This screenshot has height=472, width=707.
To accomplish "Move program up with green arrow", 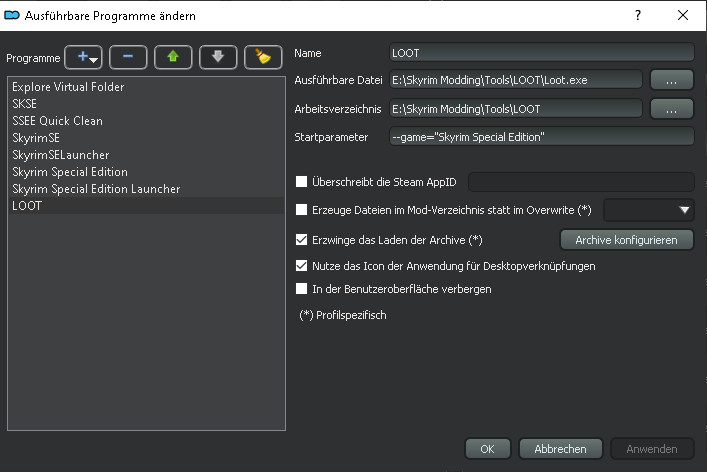I will (x=173, y=57).
